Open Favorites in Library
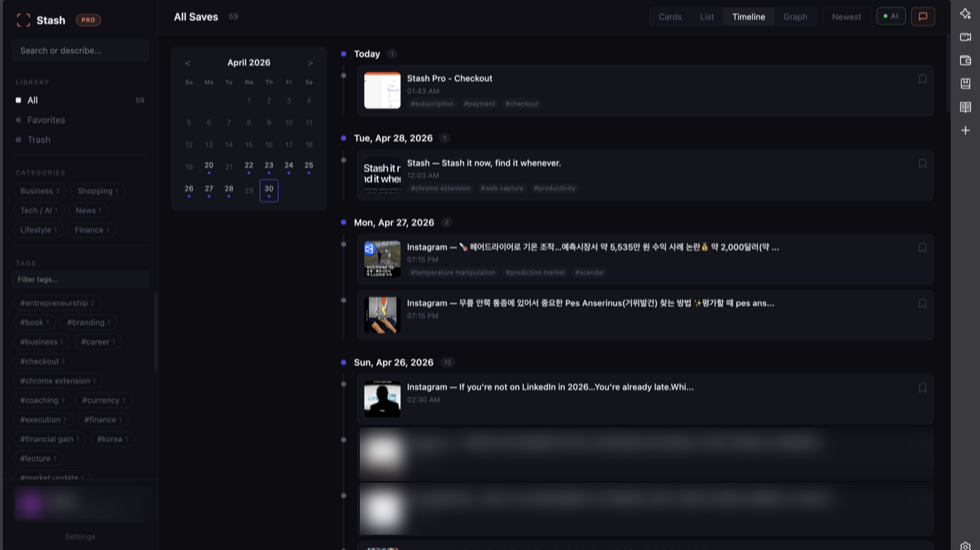 80,120
